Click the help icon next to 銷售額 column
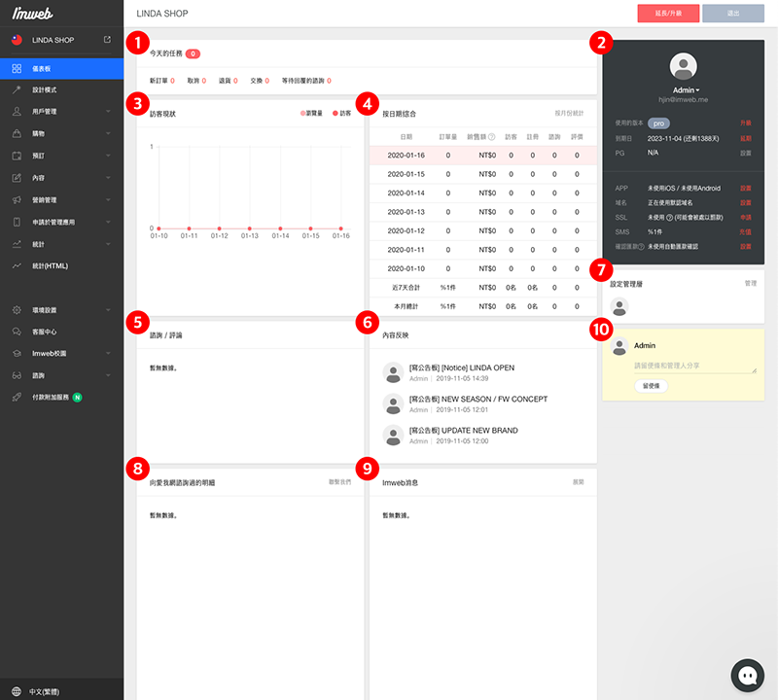Image resolution: width=778 pixels, height=700 pixels. click(492, 137)
